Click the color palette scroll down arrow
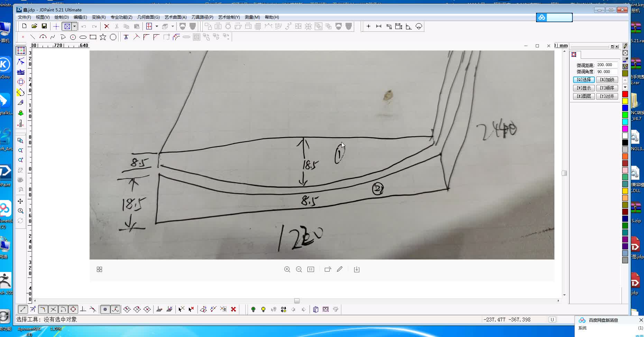Viewport: 644px width, 337px height. pyautogui.click(x=625, y=87)
